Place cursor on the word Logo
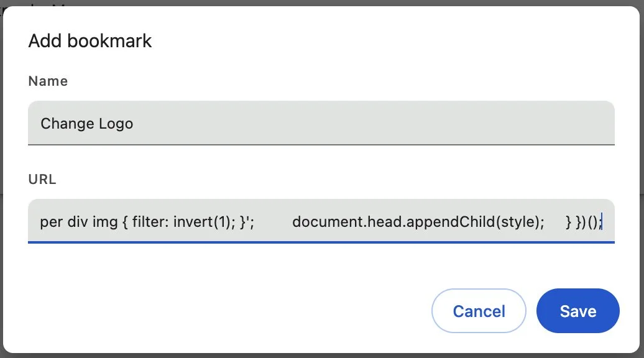This screenshot has height=358, width=644. pyautogui.click(x=116, y=124)
